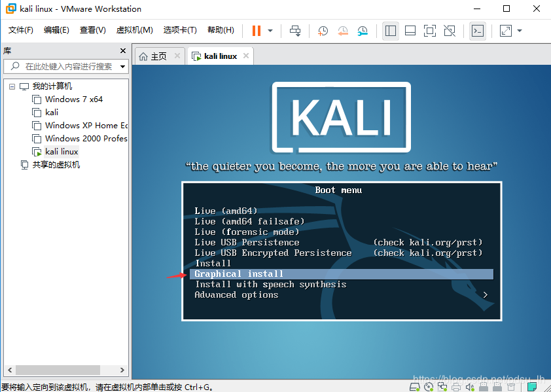Switch to the kali linux tab
The image size is (551, 392).
[221, 56]
